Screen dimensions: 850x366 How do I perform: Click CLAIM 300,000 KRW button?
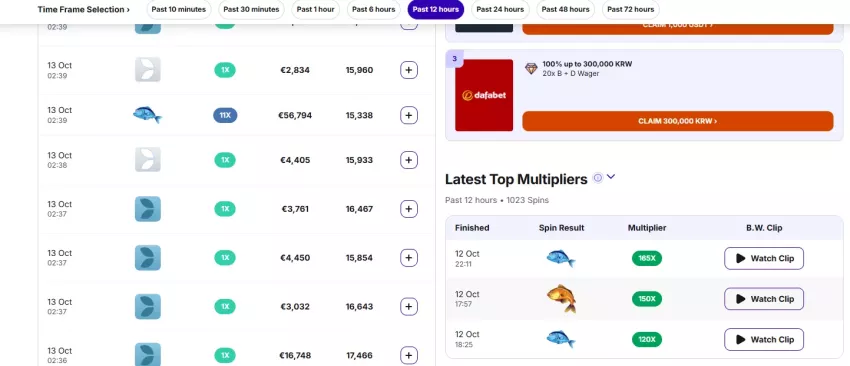[x=678, y=121]
